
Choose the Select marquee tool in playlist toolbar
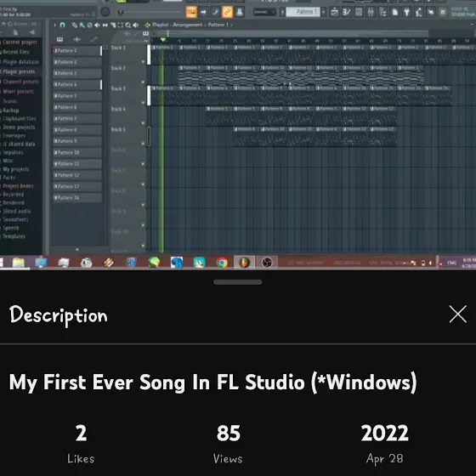121,25
